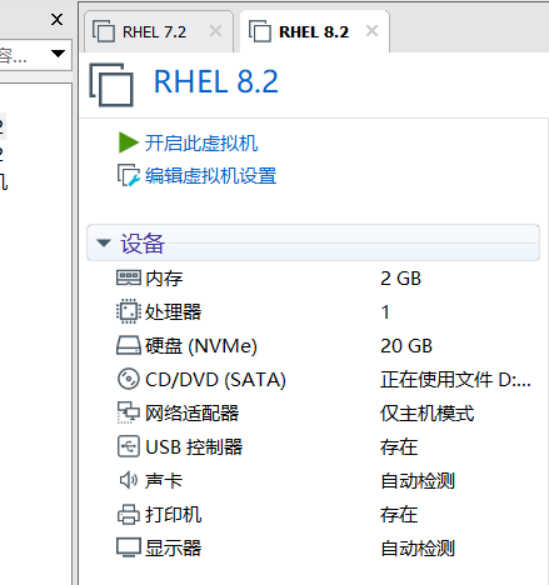Click the 仅主机模式 network value
Screen dimensions: 549x585
click(x=427, y=413)
